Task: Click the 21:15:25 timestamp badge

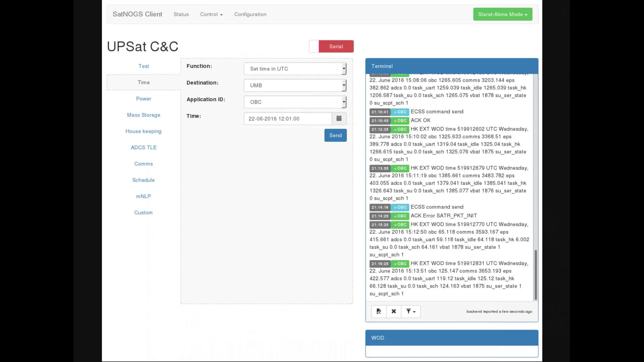Action: point(380,225)
